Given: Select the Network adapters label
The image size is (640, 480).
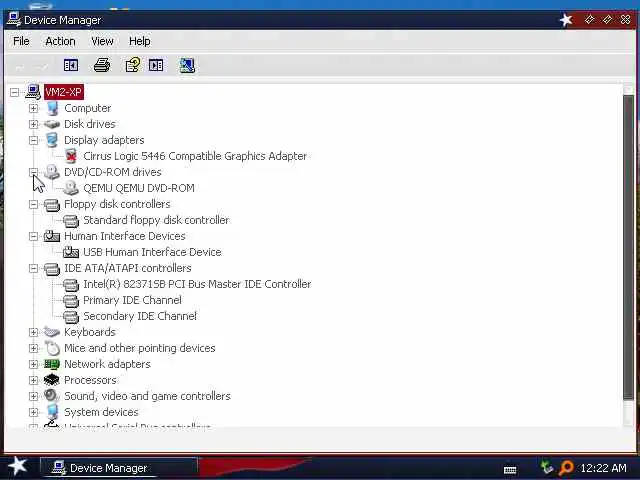Looking at the screenshot, I should point(107,364).
